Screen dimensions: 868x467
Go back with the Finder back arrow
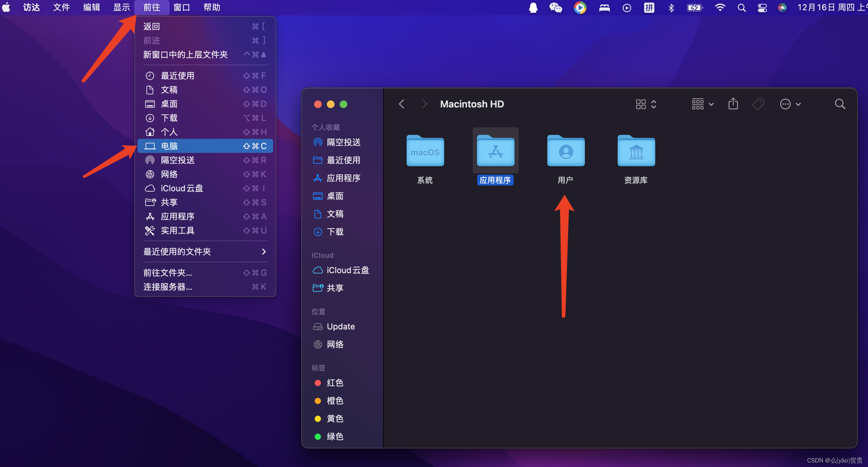pyautogui.click(x=401, y=104)
